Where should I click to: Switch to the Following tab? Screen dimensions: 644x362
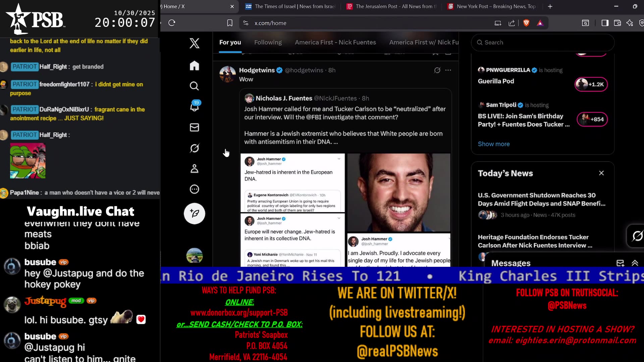coord(268,42)
